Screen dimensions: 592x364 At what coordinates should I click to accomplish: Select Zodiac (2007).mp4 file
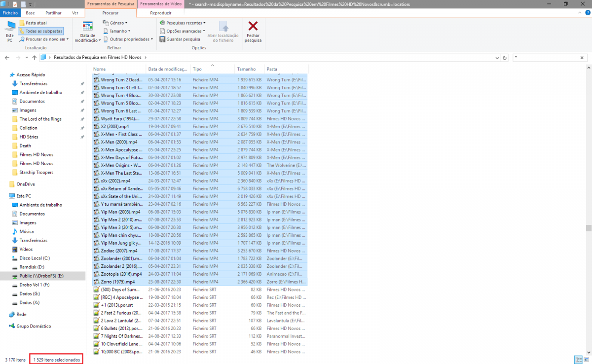[200, 251]
